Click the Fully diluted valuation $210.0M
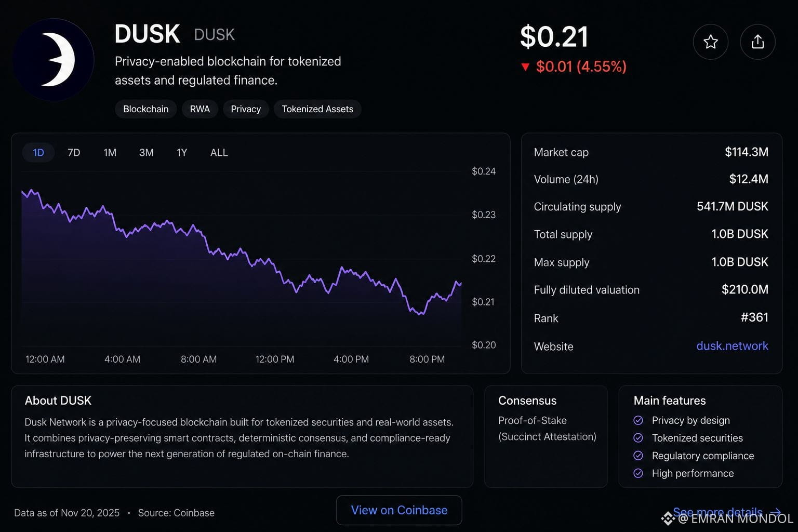Screen dimensions: 798x532 tap(745, 290)
